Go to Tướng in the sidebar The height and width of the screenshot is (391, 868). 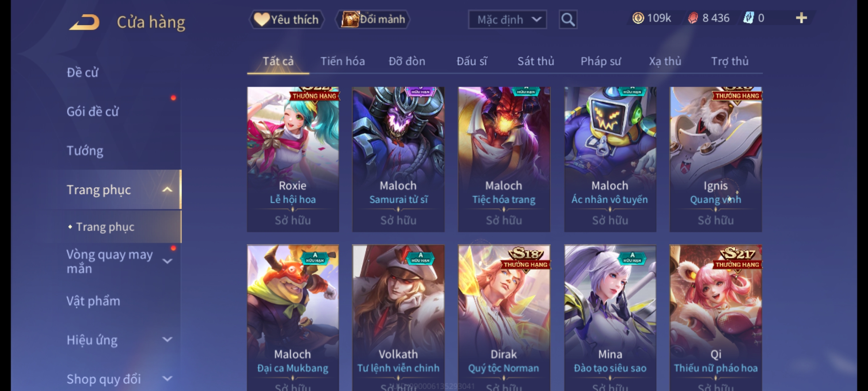coord(85,150)
